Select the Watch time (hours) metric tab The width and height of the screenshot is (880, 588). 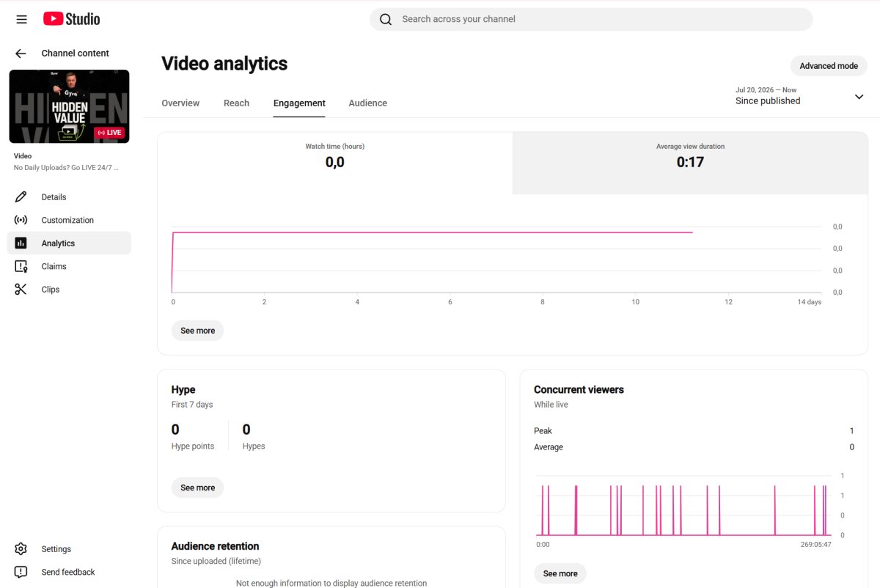tap(335, 163)
